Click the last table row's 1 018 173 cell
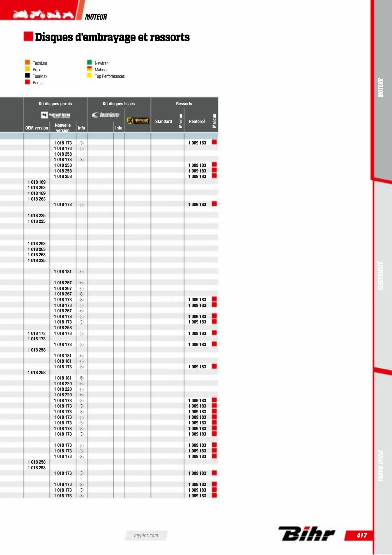Image resolution: width=392 pixels, height=555 pixels. [63, 496]
